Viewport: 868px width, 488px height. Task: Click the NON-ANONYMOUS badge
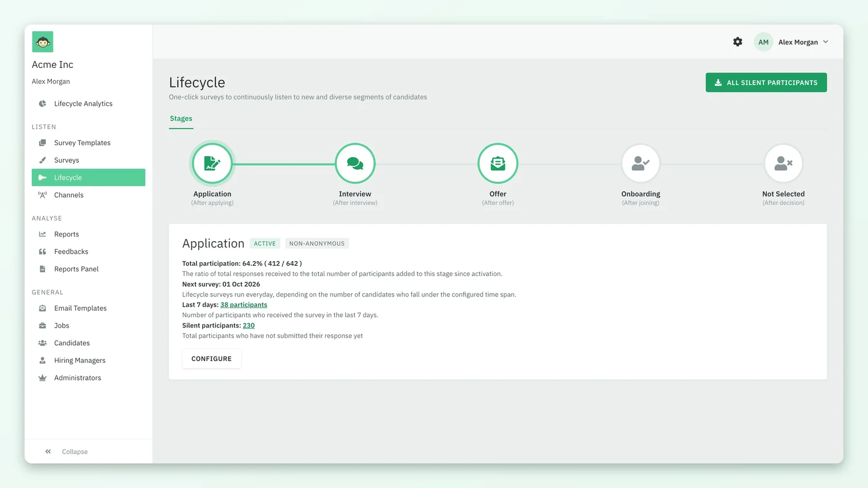point(317,243)
